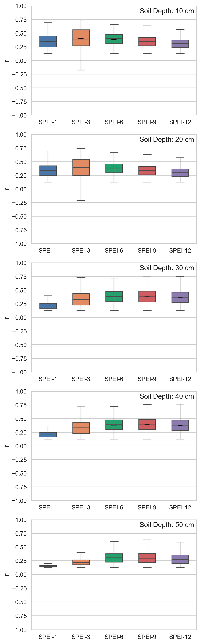Click the red SPEI-9 box in 30 cm panel

pos(147,297)
